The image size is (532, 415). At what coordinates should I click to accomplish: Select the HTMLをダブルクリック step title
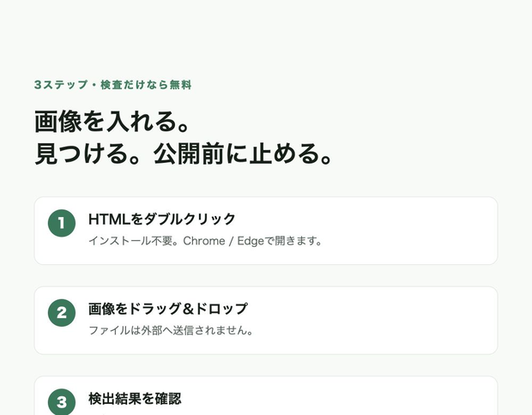[162, 219]
